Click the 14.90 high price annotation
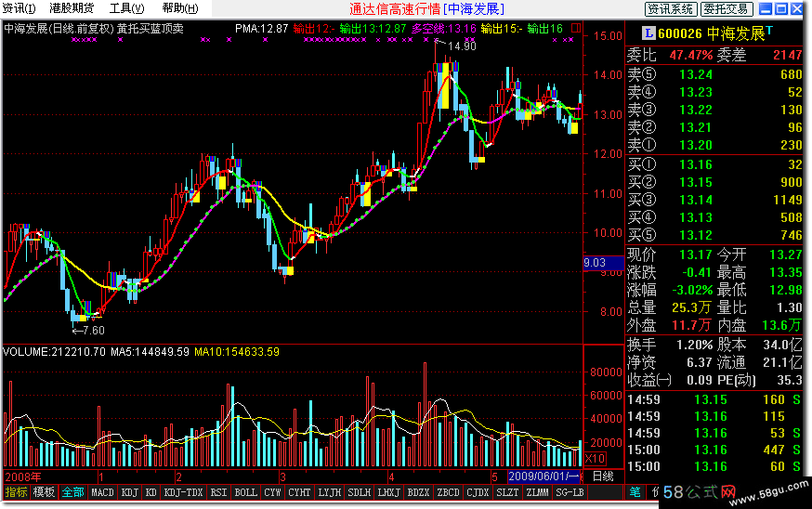 (462, 46)
